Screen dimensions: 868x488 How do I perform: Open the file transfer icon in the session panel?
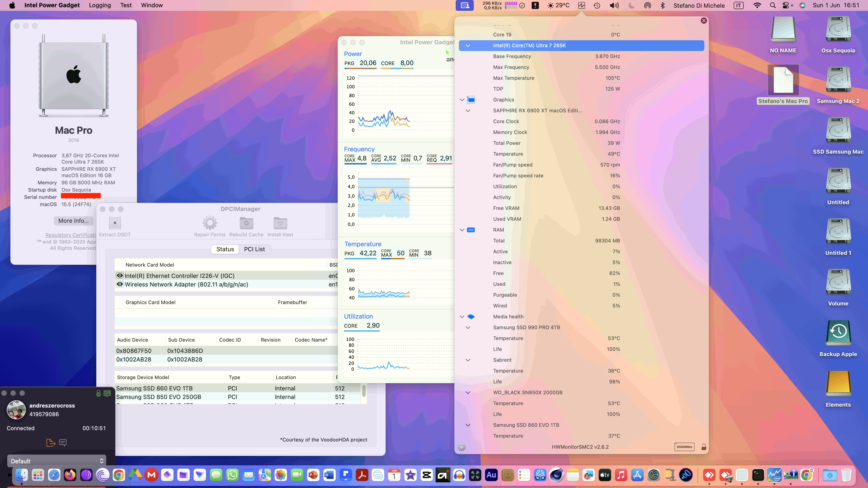[51, 443]
